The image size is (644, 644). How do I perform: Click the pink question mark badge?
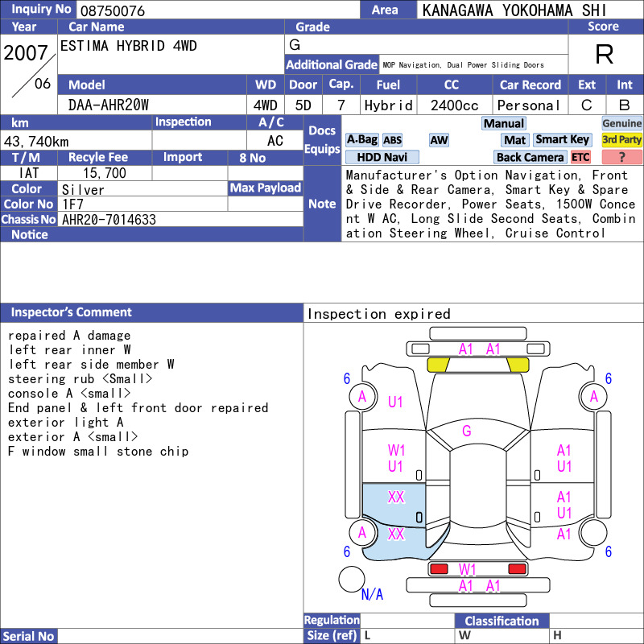(621, 157)
